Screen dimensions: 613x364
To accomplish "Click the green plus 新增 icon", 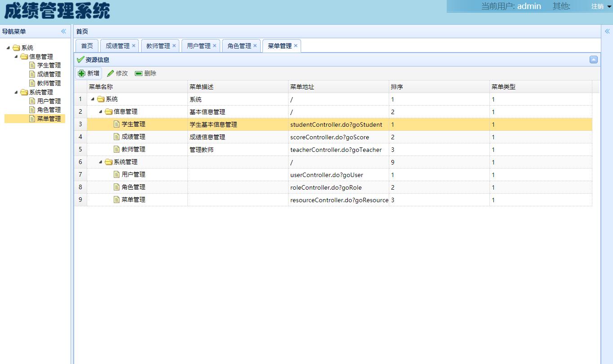I will click(x=82, y=73).
